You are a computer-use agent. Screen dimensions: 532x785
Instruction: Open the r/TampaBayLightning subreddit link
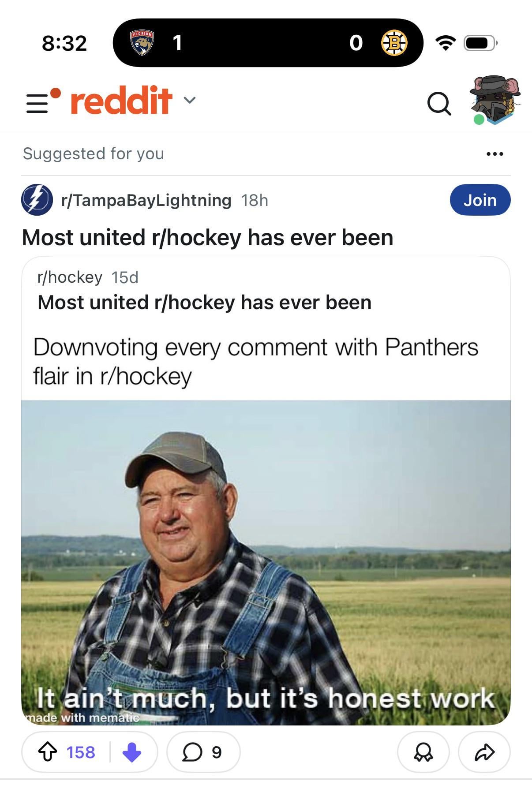146,200
